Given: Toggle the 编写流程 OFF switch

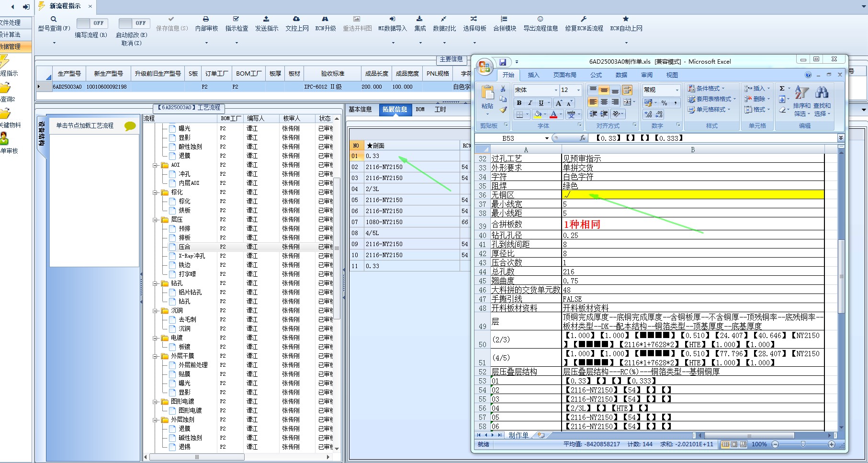Looking at the screenshot, I should (x=92, y=23).
